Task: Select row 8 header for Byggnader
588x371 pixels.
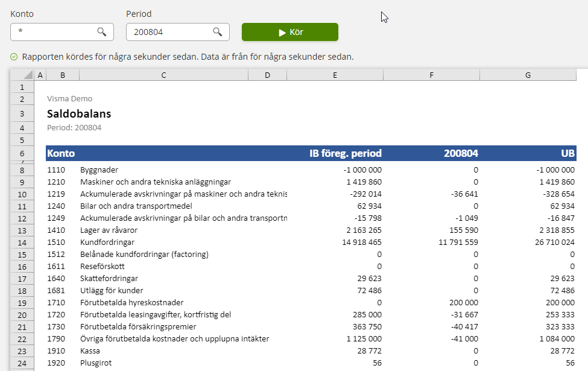Action: point(22,170)
